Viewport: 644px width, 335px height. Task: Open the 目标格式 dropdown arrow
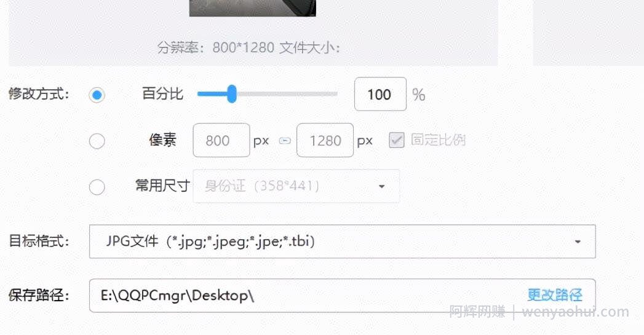coord(578,242)
